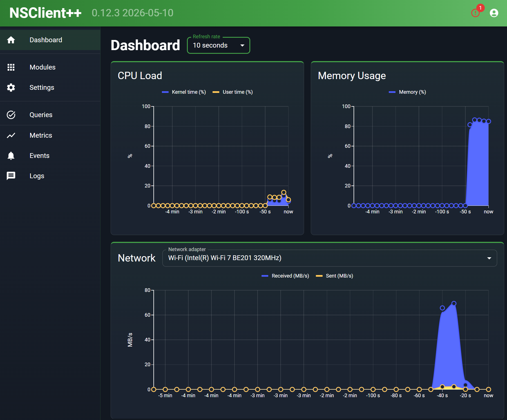Toggle User time (%) legend series
The height and width of the screenshot is (420, 507).
(x=233, y=92)
